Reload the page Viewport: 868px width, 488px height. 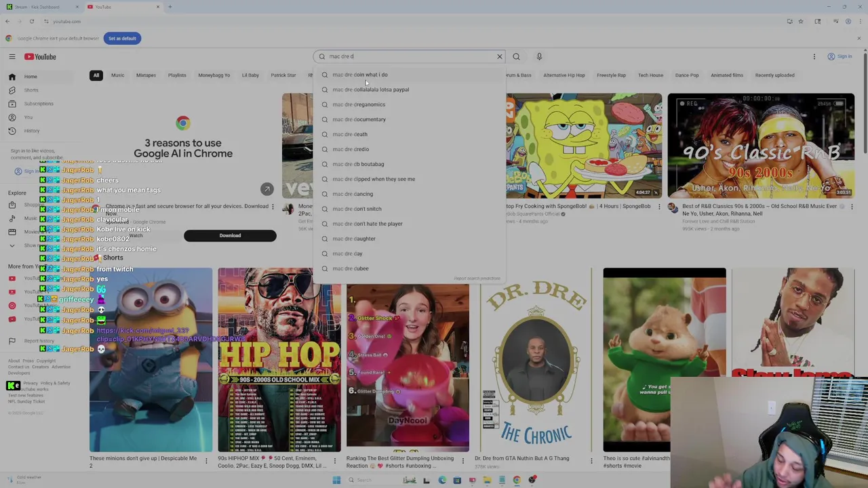(31, 22)
